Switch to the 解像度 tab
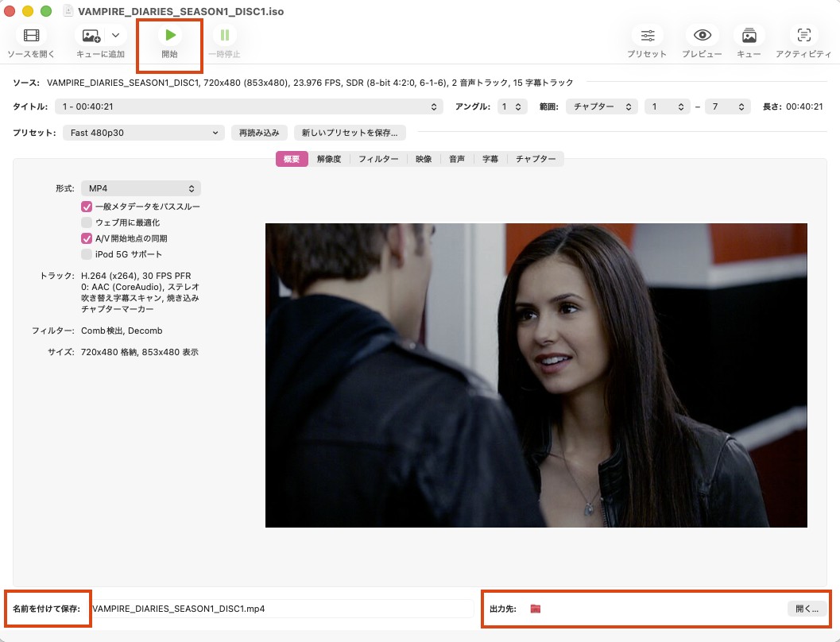This screenshot has width=840, height=642. click(x=329, y=159)
